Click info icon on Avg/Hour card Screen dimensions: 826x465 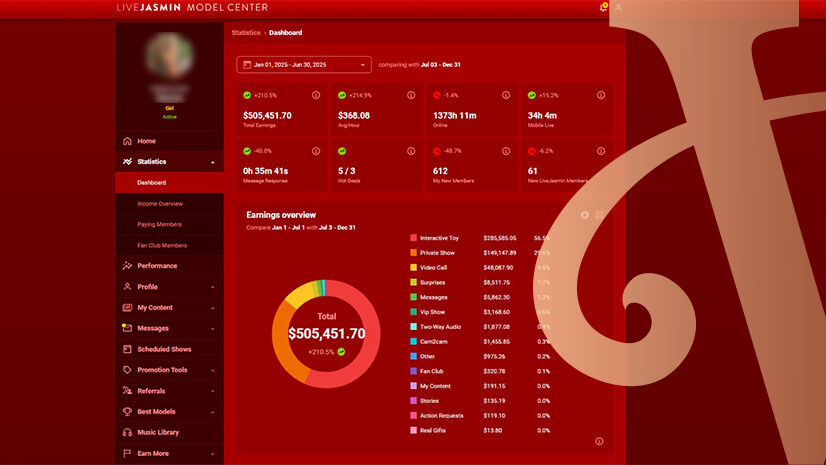[411, 95]
